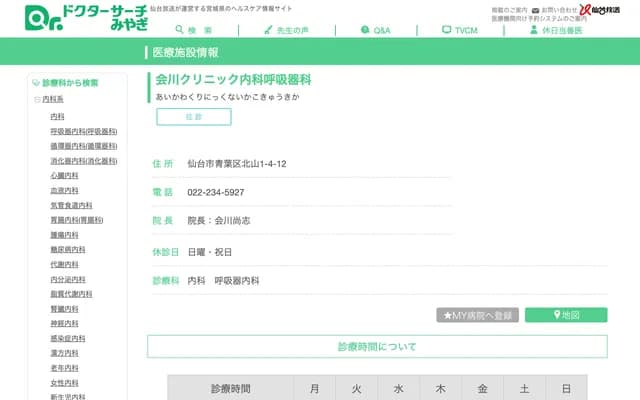Click the 診療時間 header cell
The height and width of the screenshot is (400, 640).
231,389
